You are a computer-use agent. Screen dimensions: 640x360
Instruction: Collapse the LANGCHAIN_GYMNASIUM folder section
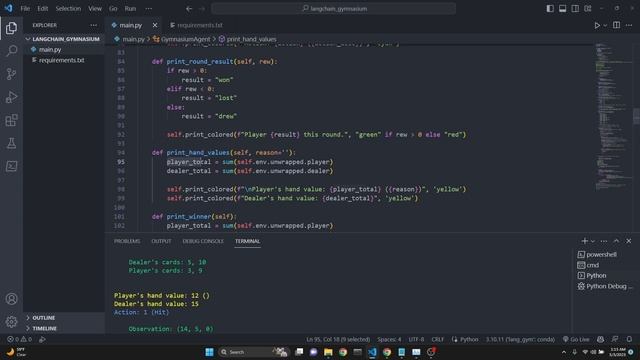[x=63, y=39]
